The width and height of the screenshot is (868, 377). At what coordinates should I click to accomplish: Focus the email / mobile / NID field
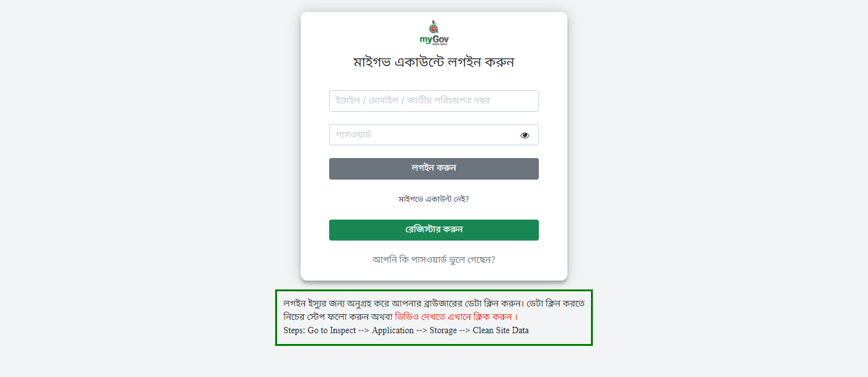click(434, 101)
